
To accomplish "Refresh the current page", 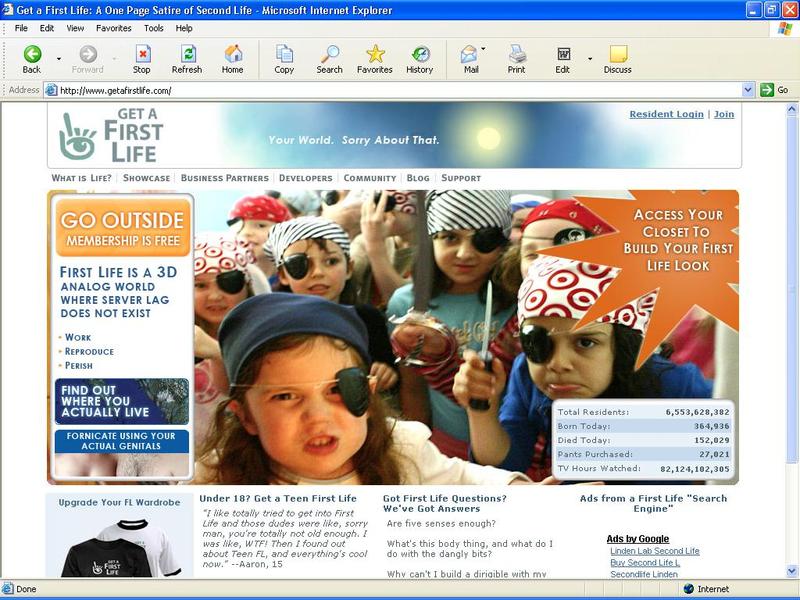I will coord(188,54).
